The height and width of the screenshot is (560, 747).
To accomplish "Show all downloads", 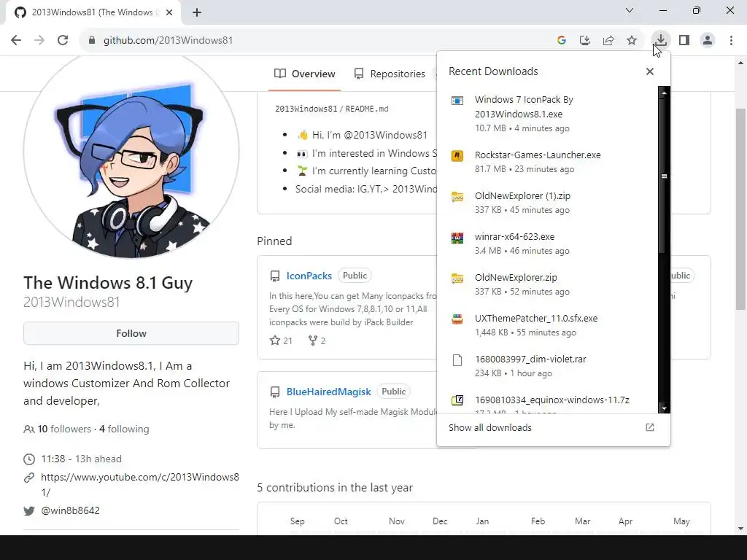I will [x=490, y=427].
